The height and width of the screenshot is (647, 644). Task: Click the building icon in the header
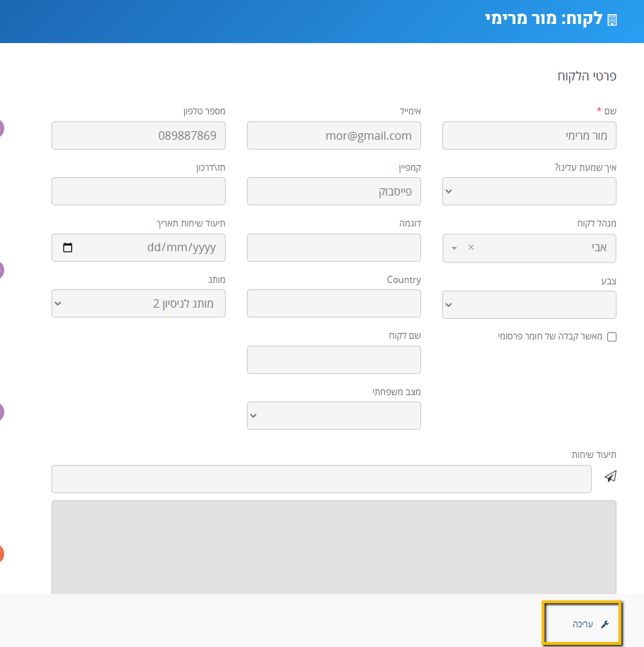[x=612, y=20]
